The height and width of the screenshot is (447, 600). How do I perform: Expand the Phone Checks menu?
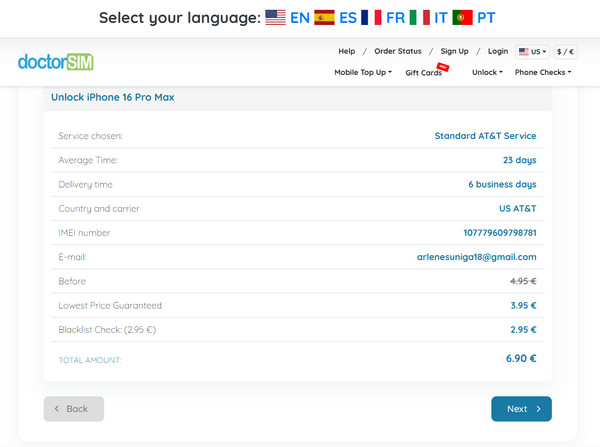point(543,72)
